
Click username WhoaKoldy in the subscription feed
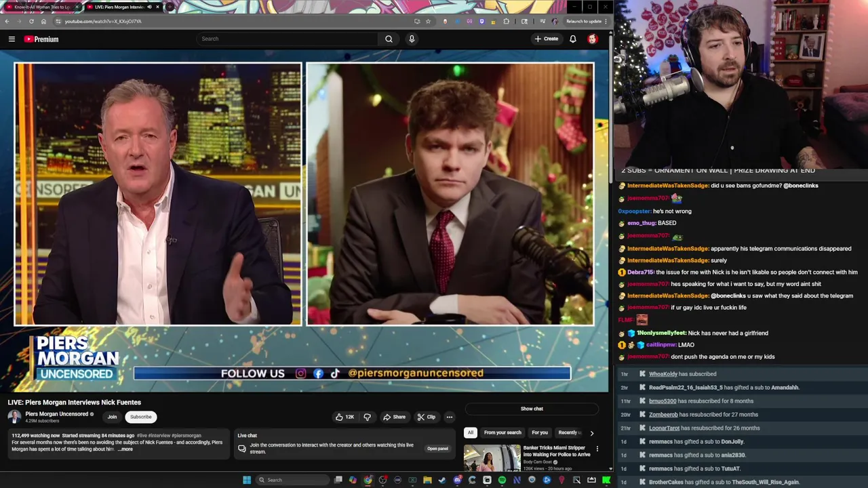[663, 374]
